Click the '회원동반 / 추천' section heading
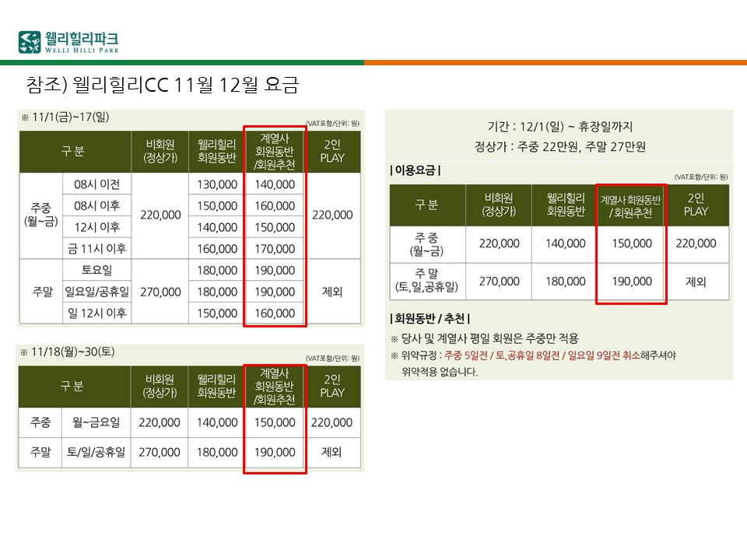This screenshot has width=747, height=560. (430, 318)
